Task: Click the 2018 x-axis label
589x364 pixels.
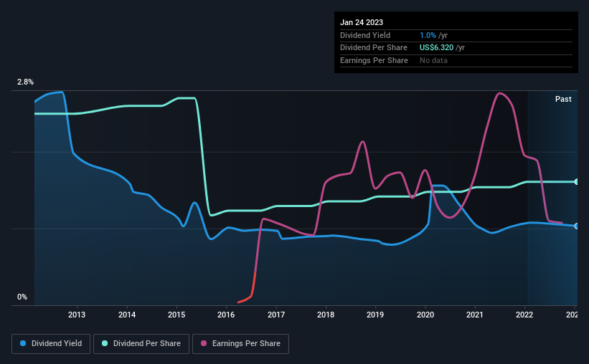Action: coord(326,315)
